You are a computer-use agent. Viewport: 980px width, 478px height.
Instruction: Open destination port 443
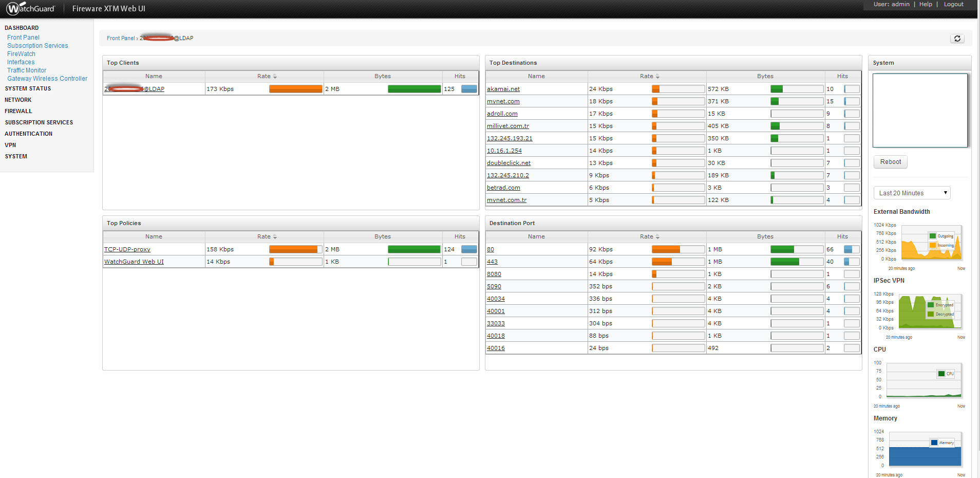[x=492, y=262]
